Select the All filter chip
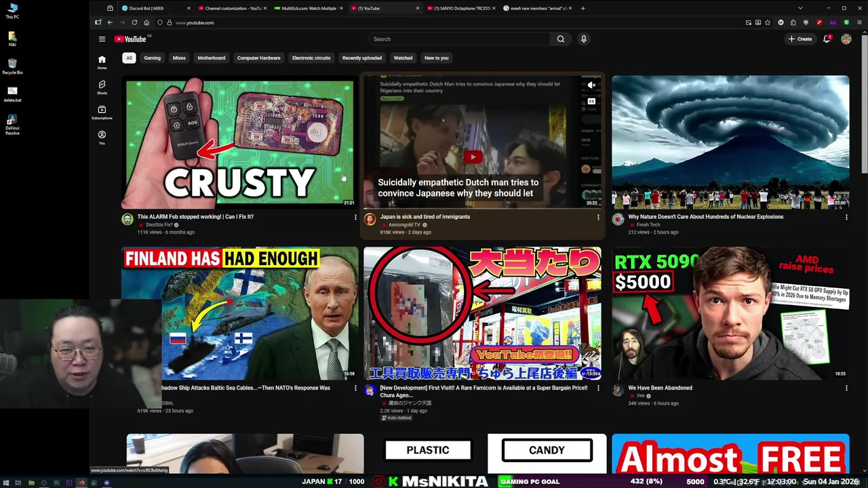Screen dimensions: 868x488 [129, 58]
